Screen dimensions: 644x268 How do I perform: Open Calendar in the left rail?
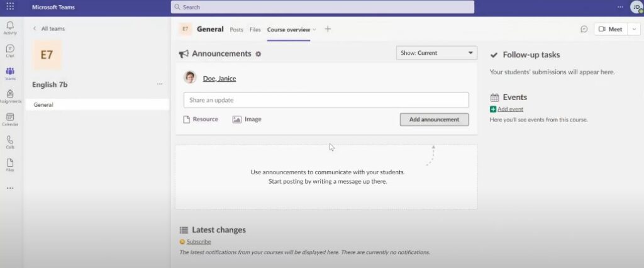[10, 120]
